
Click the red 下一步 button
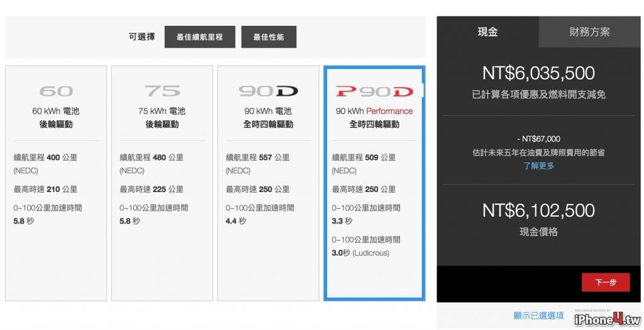tap(606, 282)
